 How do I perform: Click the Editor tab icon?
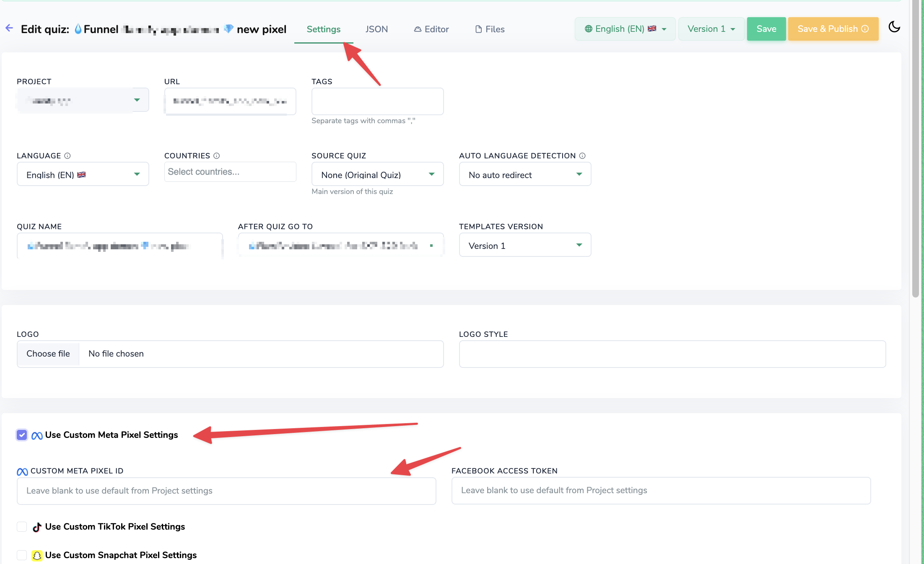click(418, 29)
